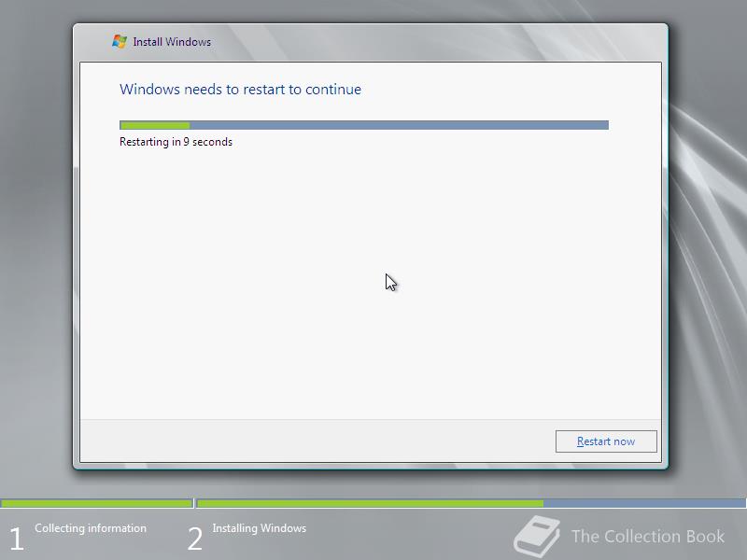The image size is (747, 560).
Task: Click the Collecting information progress bar
Action: point(97,503)
